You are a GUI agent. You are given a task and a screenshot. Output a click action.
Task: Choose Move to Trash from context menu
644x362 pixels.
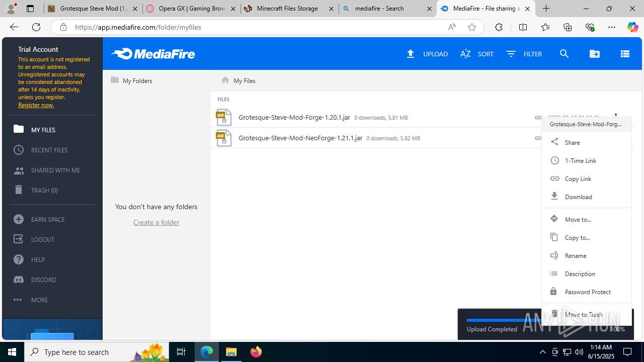tap(587, 314)
